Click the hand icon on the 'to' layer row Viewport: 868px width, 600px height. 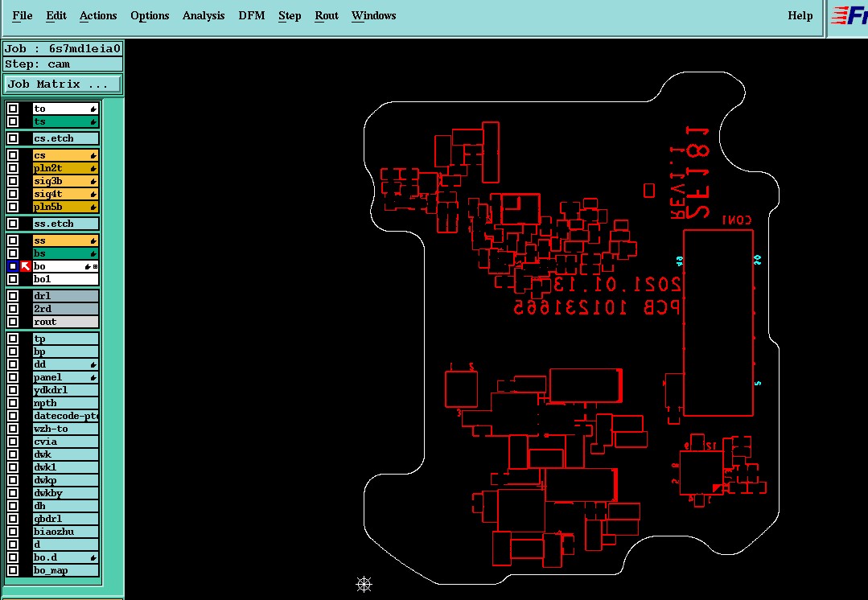pos(93,109)
